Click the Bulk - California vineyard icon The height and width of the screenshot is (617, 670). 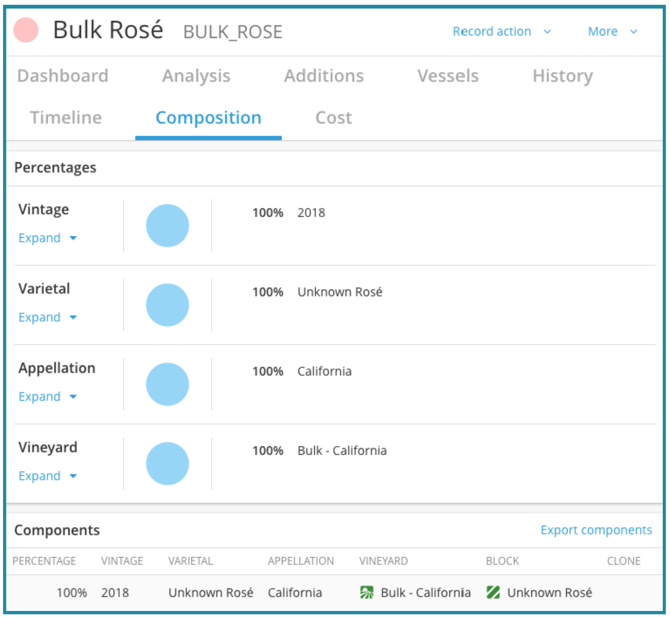[366, 592]
